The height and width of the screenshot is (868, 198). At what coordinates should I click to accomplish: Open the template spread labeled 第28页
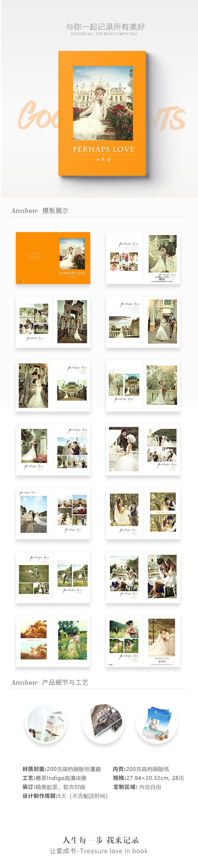[x=143, y=641]
